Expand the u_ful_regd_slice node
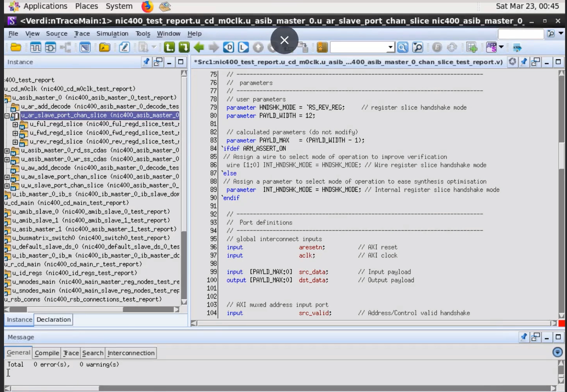567x392 pixels. (x=15, y=124)
